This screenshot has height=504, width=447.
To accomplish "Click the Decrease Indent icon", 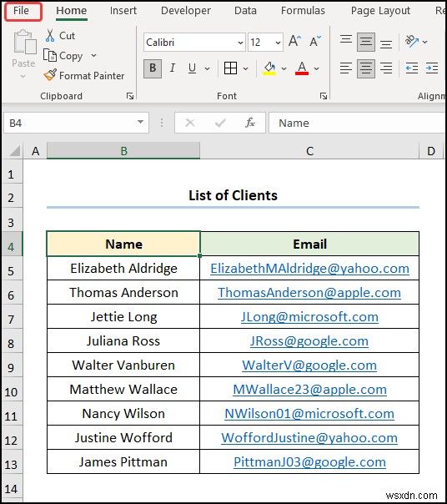I will click(412, 68).
